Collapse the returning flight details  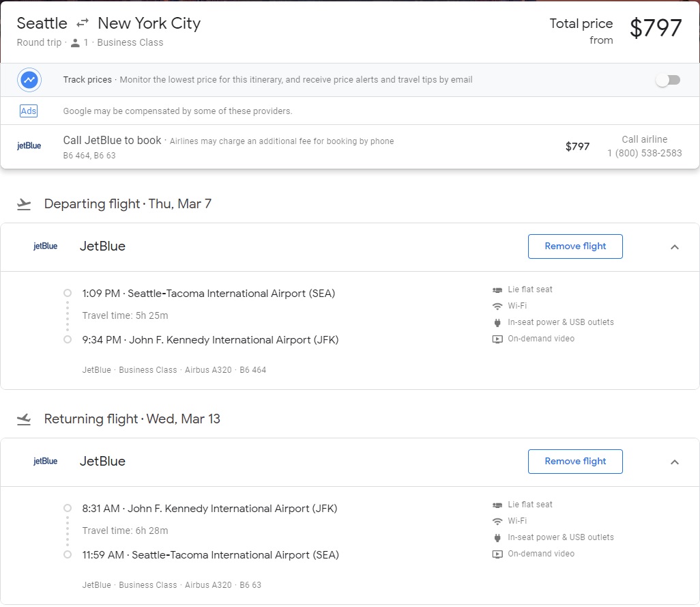(675, 462)
